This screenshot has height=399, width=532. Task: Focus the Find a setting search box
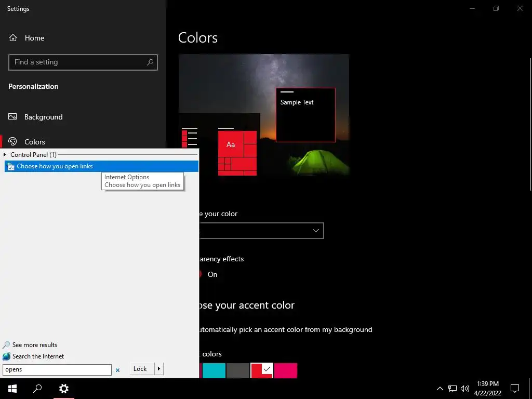83,62
